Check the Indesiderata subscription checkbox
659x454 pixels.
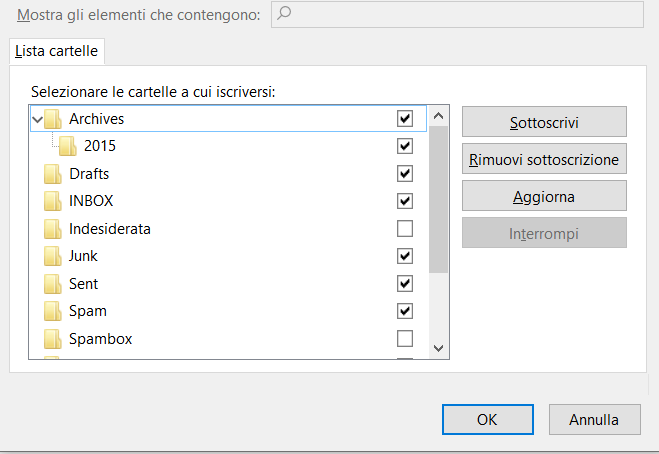[405, 229]
